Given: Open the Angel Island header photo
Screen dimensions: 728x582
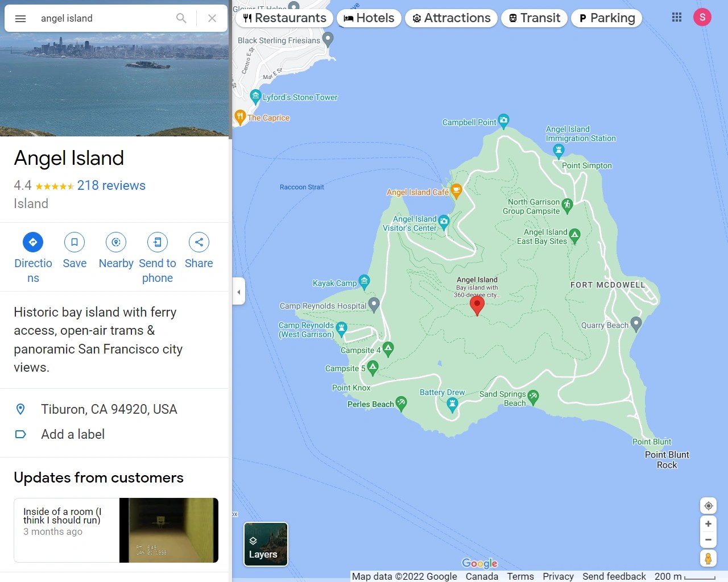Looking at the screenshot, I should (114, 85).
